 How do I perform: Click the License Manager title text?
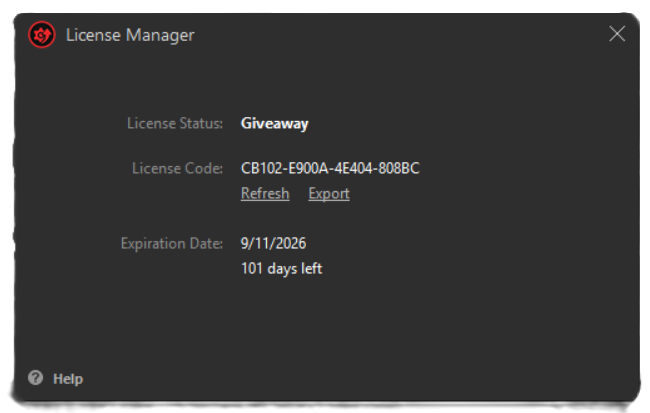click(x=130, y=35)
